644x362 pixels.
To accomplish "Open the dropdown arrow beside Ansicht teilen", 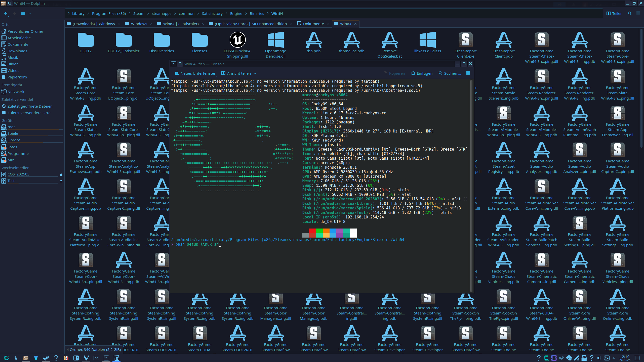I will 255,73.
